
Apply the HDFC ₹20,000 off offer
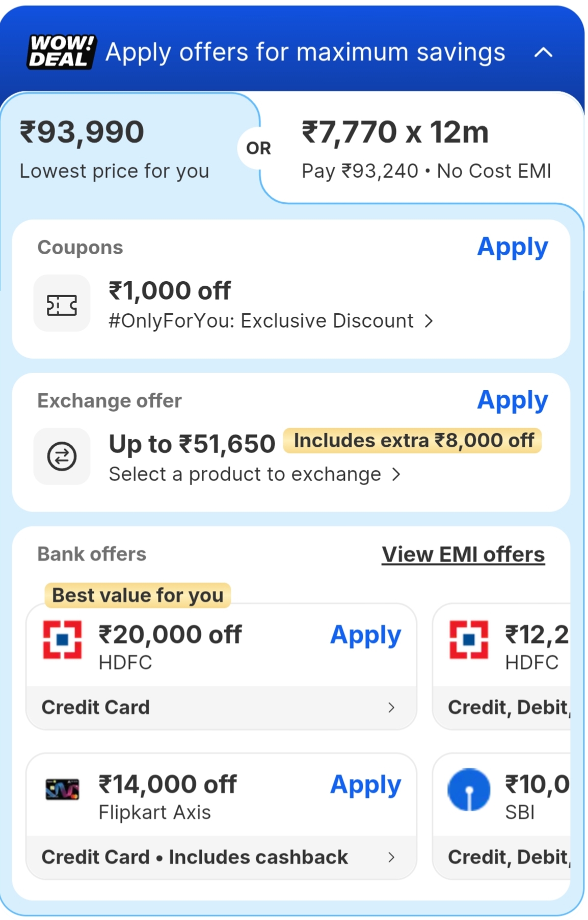(x=365, y=635)
